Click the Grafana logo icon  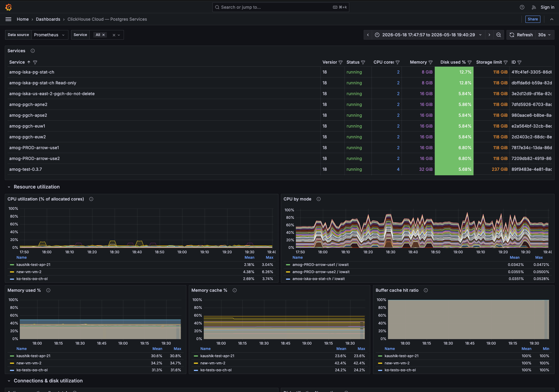[8, 7]
